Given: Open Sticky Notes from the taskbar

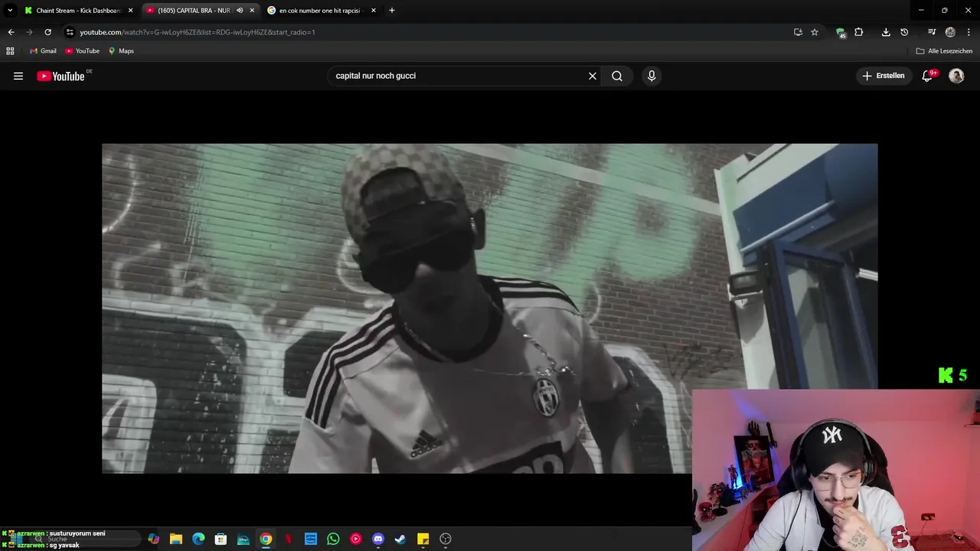Looking at the screenshot, I should pyautogui.click(x=423, y=539).
